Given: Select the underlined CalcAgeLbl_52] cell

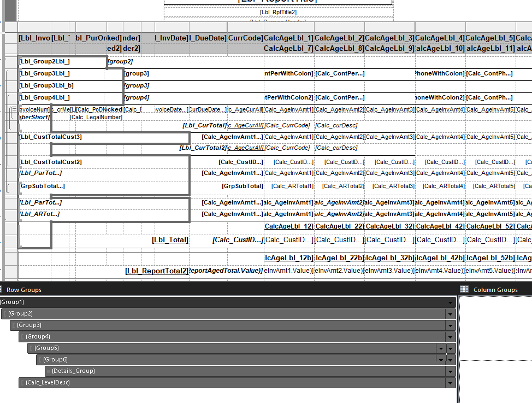Looking at the screenshot, I should click(x=490, y=226).
